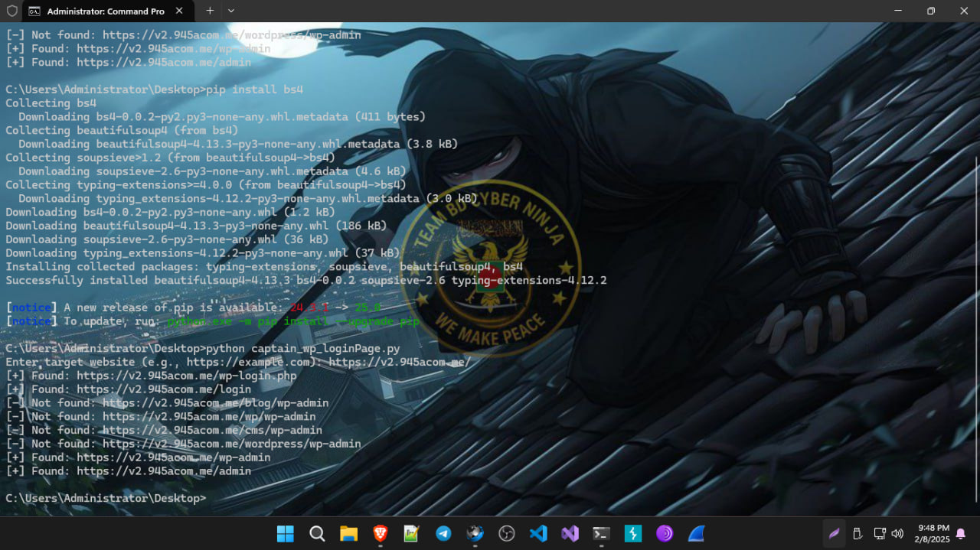The height and width of the screenshot is (550, 980).
Task: Open the globe-shaped app in the taskbar
Action: 475,533
